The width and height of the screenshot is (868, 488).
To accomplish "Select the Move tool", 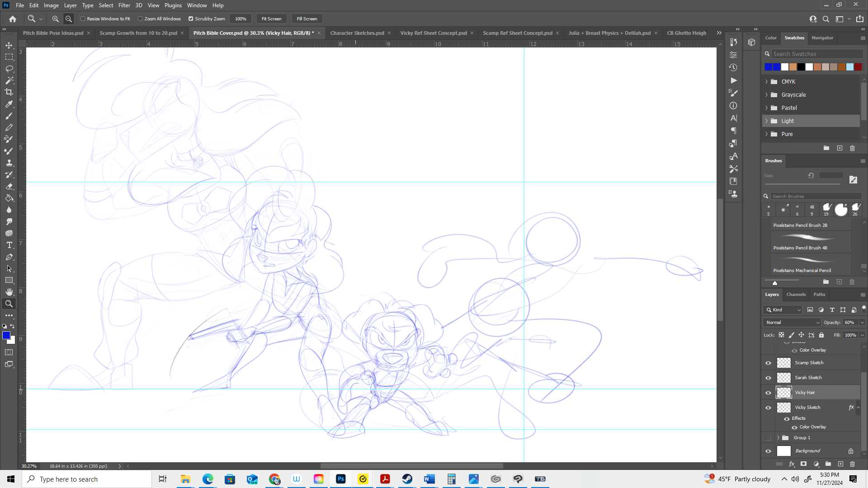I will click(x=9, y=45).
